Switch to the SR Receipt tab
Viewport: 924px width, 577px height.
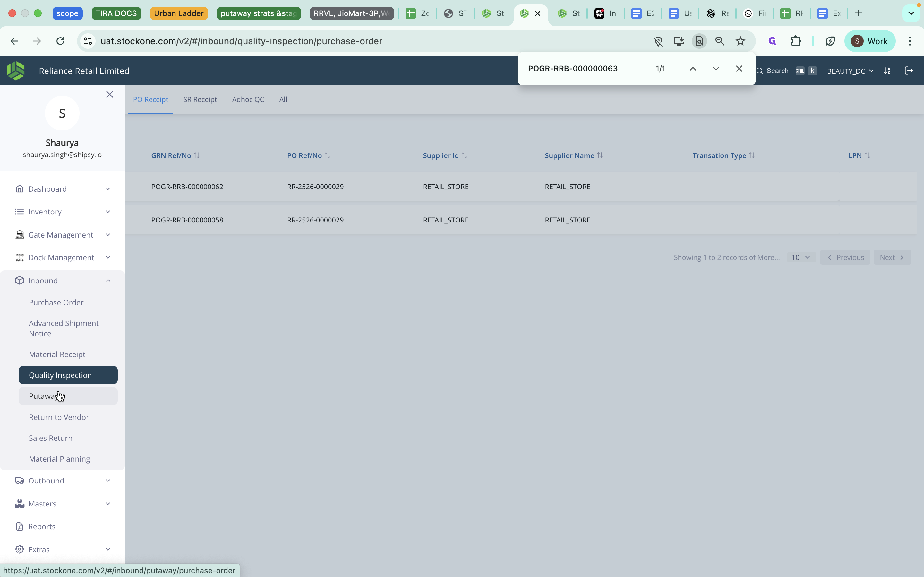tap(200, 100)
